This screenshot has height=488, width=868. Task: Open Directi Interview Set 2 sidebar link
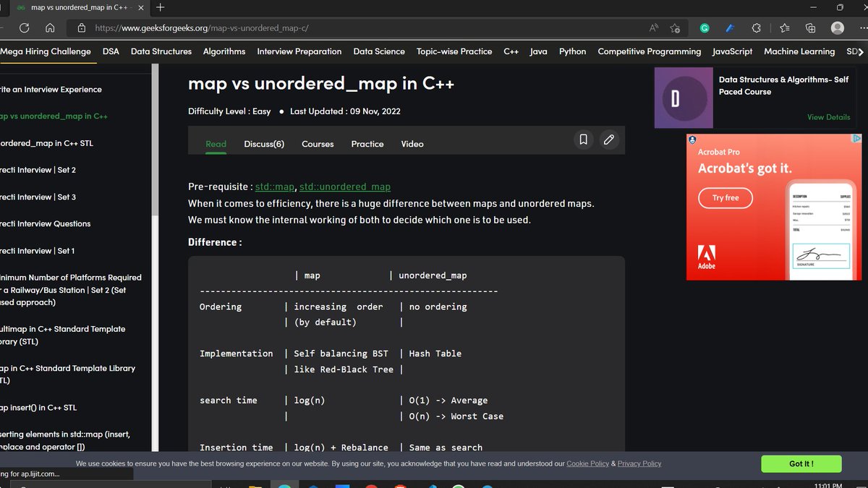[x=38, y=170]
